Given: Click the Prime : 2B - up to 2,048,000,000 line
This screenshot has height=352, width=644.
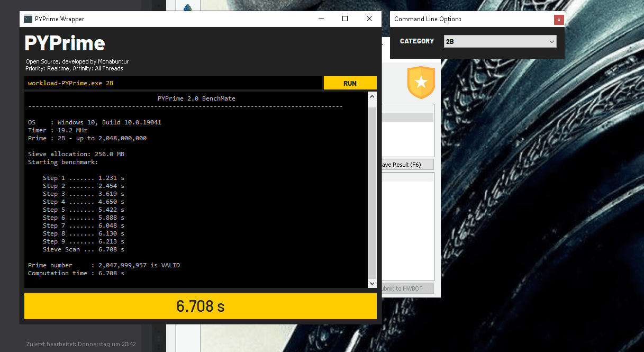Looking at the screenshot, I should point(87,138).
